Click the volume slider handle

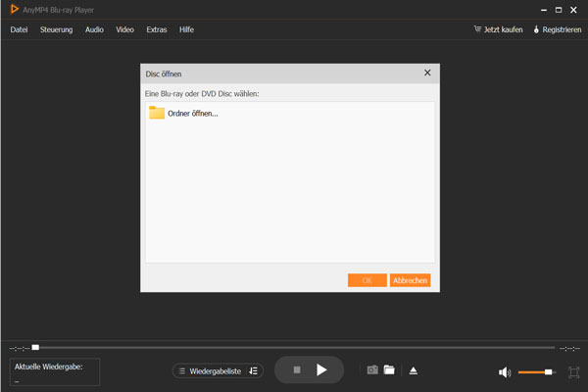click(x=548, y=372)
